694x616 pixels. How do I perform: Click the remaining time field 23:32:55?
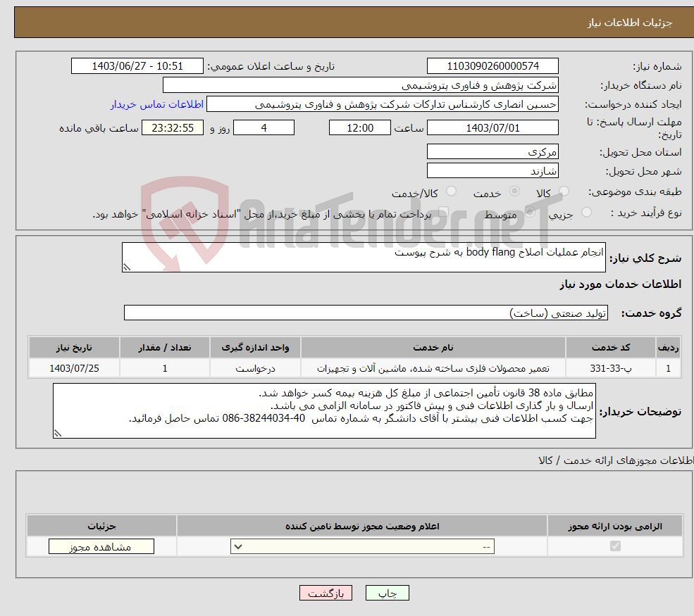173,128
